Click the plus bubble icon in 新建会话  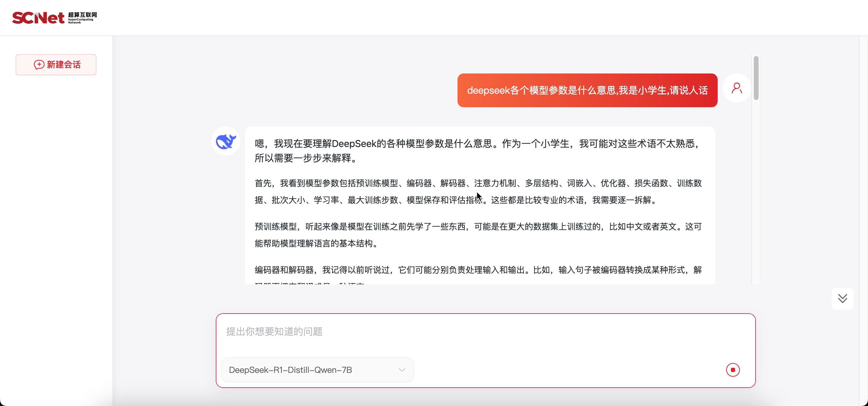point(39,65)
